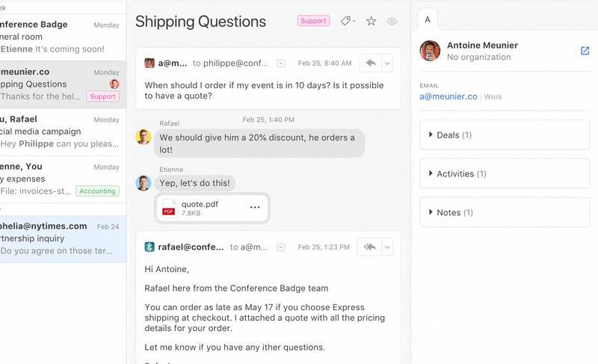Open quote.pdf options three-dot menu

[x=255, y=207]
